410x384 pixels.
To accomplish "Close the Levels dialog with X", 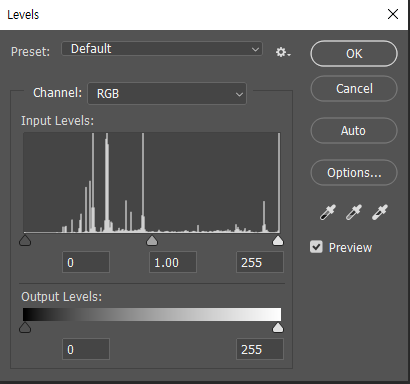I will (393, 14).
